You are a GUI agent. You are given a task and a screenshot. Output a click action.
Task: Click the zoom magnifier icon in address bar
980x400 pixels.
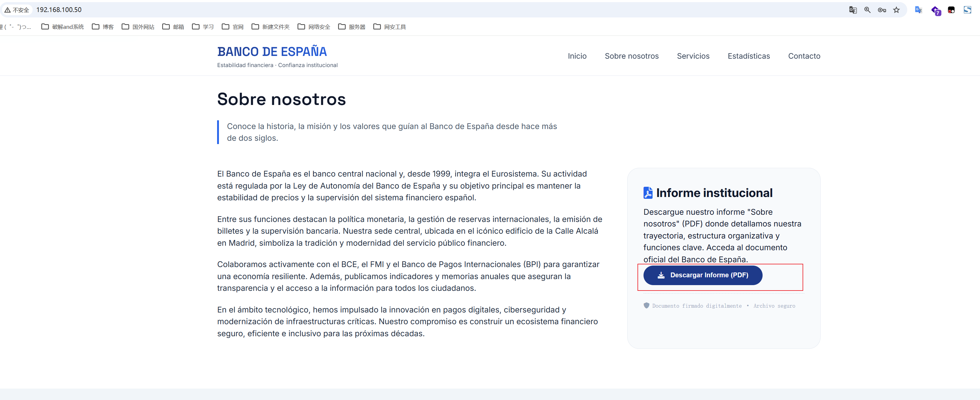coord(868,10)
